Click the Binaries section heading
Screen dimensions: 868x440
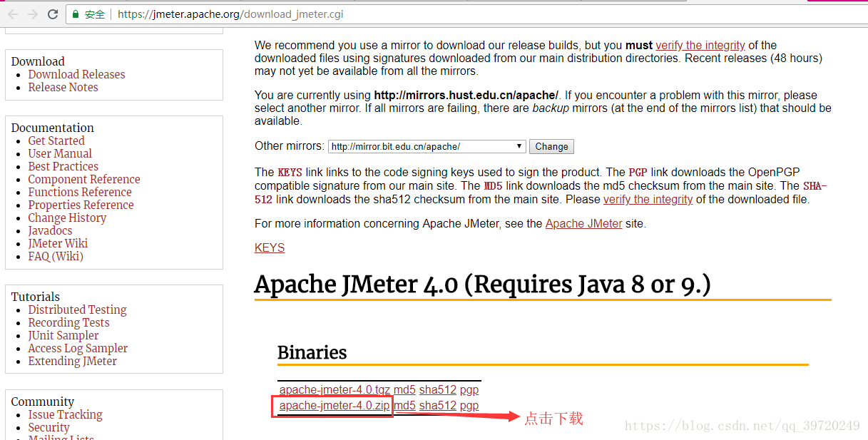pyautogui.click(x=312, y=352)
